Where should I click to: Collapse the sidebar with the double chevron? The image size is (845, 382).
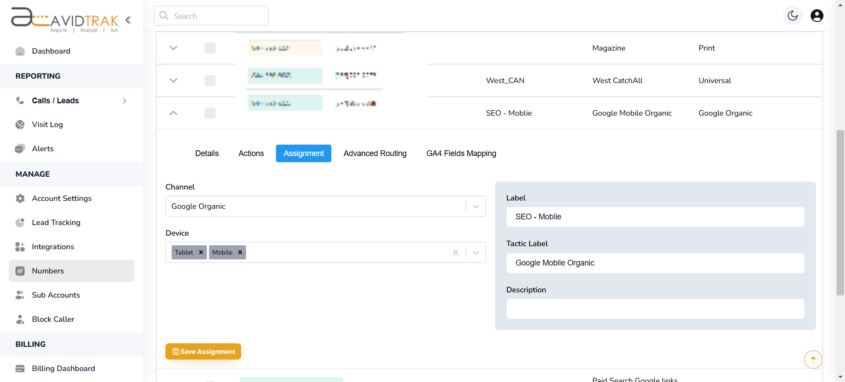click(x=128, y=20)
